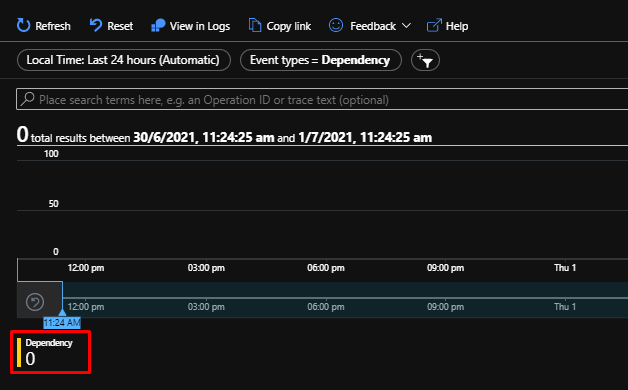The height and width of the screenshot is (390, 628).
Task: Click the Dependency count value 0
Action: pyautogui.click(x=30, y=359)
